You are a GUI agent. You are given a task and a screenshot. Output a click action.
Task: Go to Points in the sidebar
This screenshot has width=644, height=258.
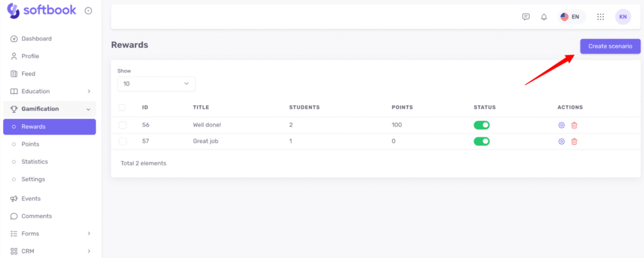pos(30,144)
